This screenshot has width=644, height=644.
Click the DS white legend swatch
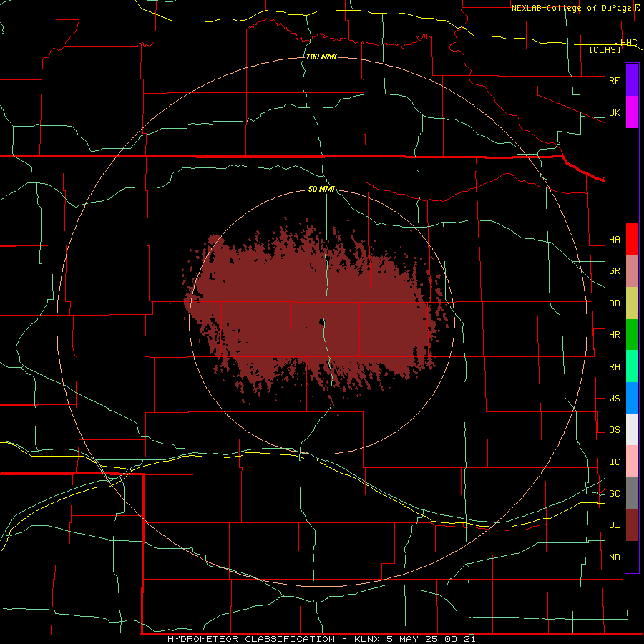click(632, 429)
